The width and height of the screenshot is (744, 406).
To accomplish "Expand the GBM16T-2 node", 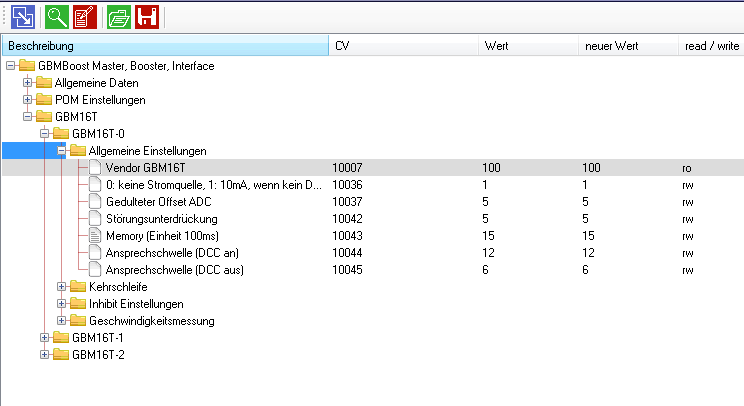I will [x=45, y=355].
